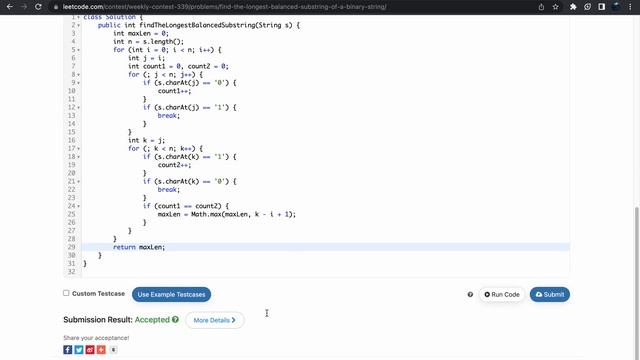Reload the LeetCode page
Viewport: 640px width, 360px height.
pyautogui.click(x=38, y=7)
